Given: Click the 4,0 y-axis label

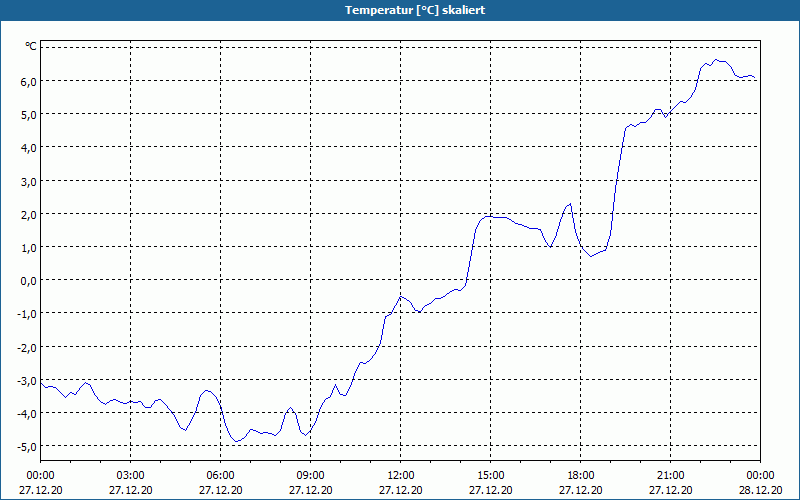Looking at the screenshot, I should click(x=28, y=148).
